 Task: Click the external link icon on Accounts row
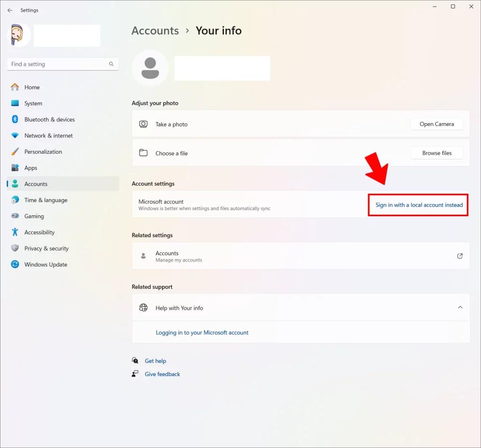(460, 256)
